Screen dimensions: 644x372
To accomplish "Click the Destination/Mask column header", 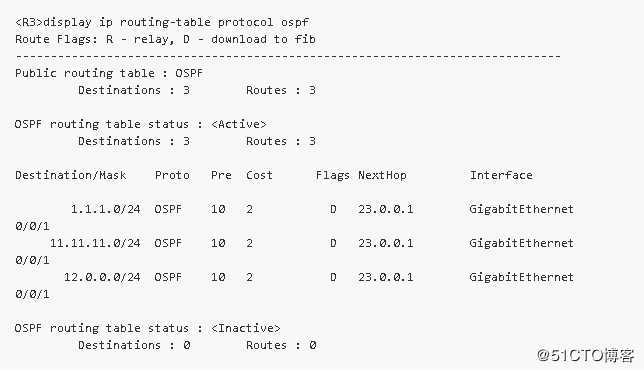I will tap(71, 175).
